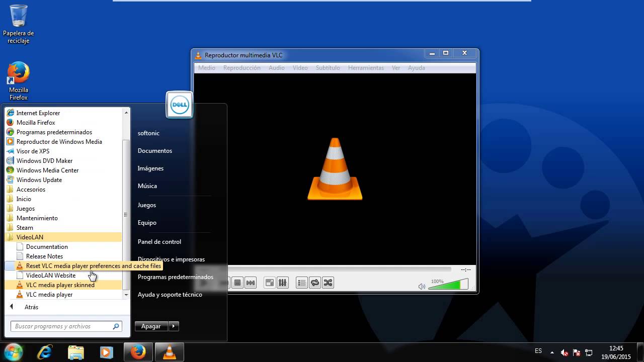Adjust the VLC volume slider

[x=448, y=285]
